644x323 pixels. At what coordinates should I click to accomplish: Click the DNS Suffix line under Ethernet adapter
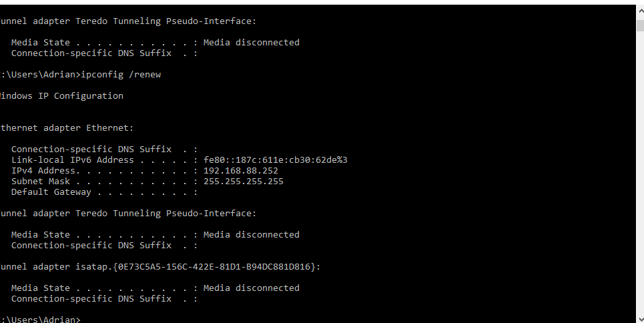91,149
